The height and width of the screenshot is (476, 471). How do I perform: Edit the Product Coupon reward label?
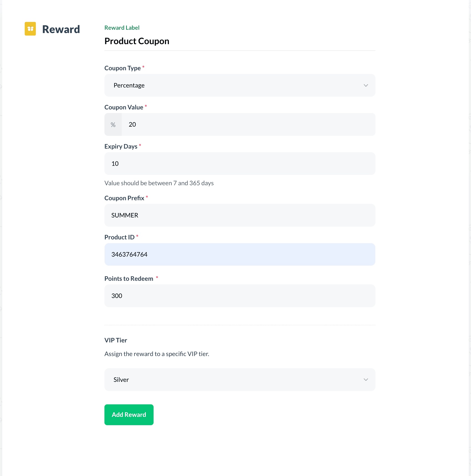[137, 41]
